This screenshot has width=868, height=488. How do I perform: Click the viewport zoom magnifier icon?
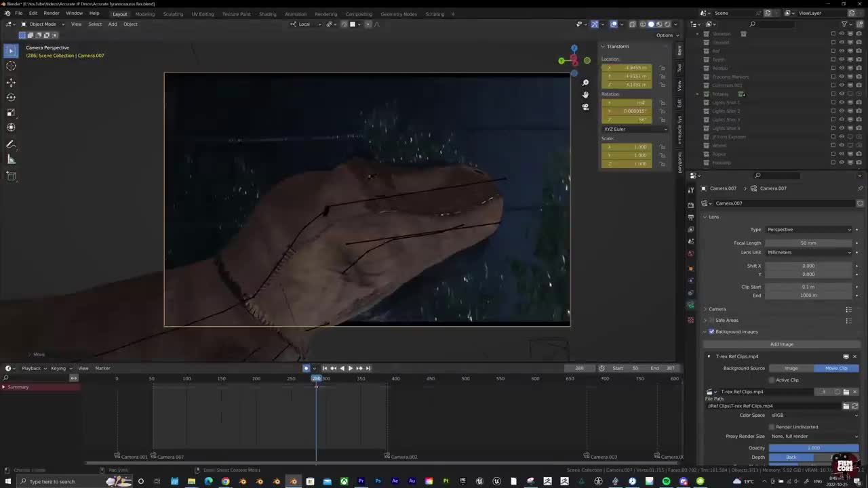coord(585,83)
